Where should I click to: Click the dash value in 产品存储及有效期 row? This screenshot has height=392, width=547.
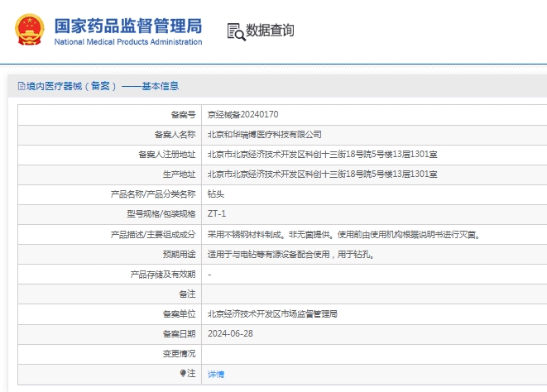pyautogui.click(x=209, y=275)
